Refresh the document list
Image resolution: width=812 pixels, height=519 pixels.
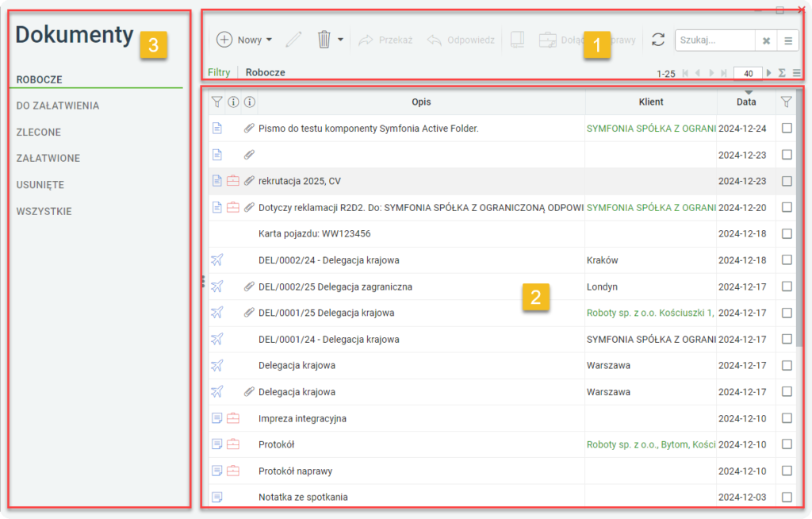coord(658,40)
